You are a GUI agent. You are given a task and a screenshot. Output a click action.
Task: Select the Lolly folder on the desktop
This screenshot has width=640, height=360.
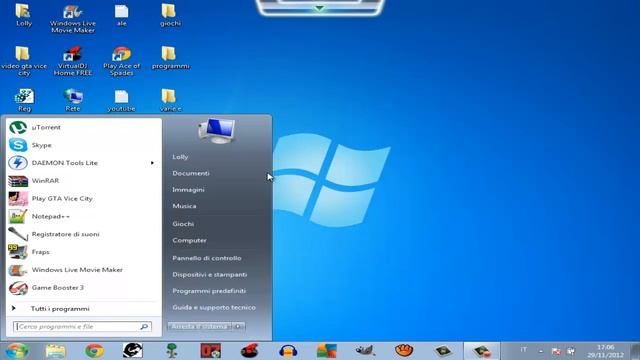(24, 15)
